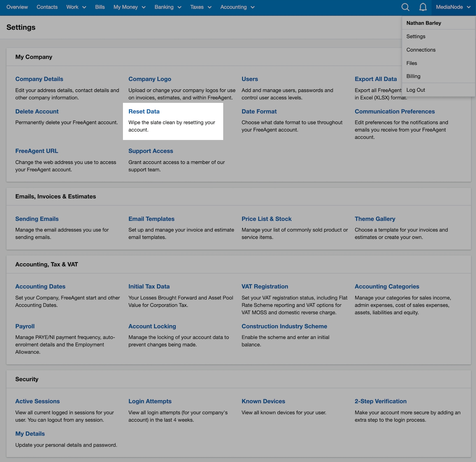Expand the Accounting dropdown menu
Image resolution: width=476 pixels, height=462 pixels.
coord(237,7)
